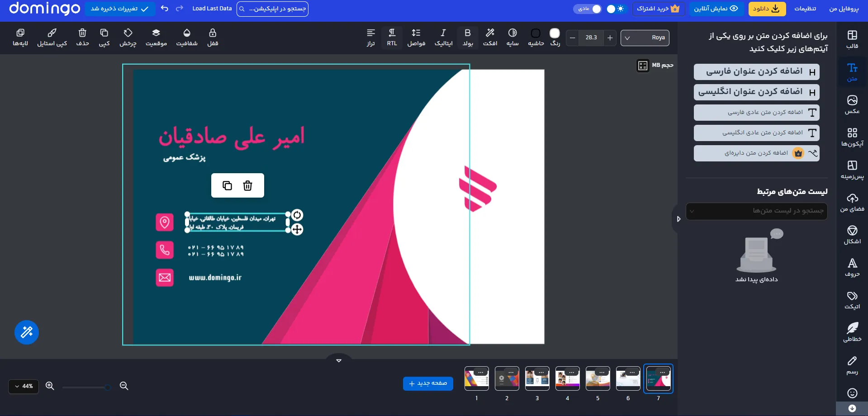
Task: Open the Background (پس‌زمینه) sidebar tab
Action: click(x=852, y=170)
